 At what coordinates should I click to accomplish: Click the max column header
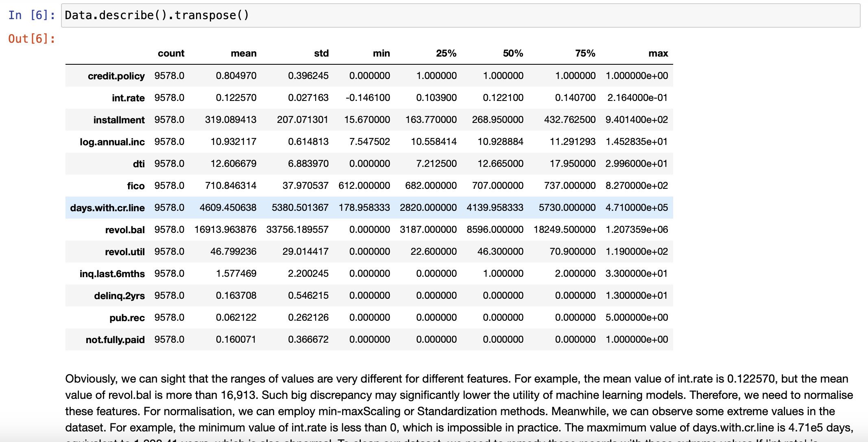click(x=658, y=53)
